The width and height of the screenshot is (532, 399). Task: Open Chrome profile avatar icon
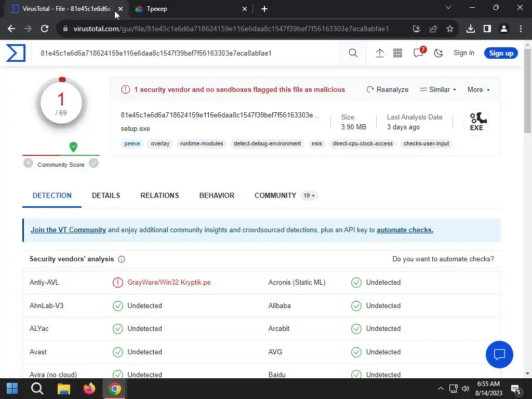pos(504,29)
